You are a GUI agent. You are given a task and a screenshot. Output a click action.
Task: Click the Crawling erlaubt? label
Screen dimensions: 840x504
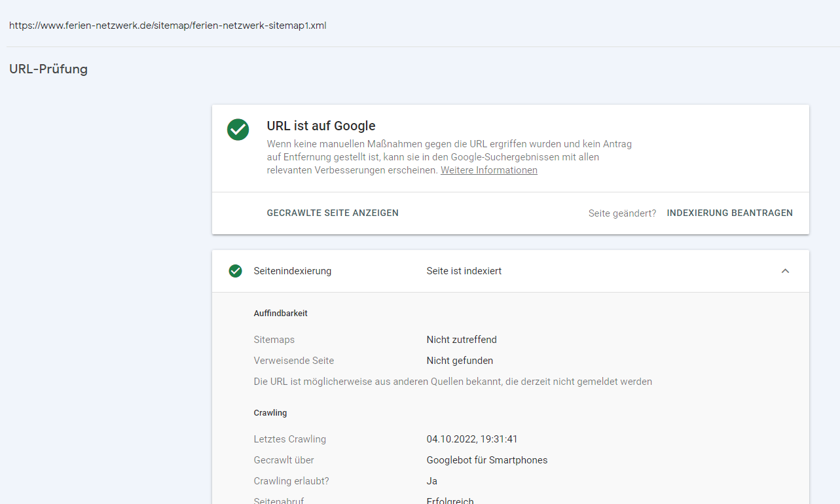tap(291, 481)
